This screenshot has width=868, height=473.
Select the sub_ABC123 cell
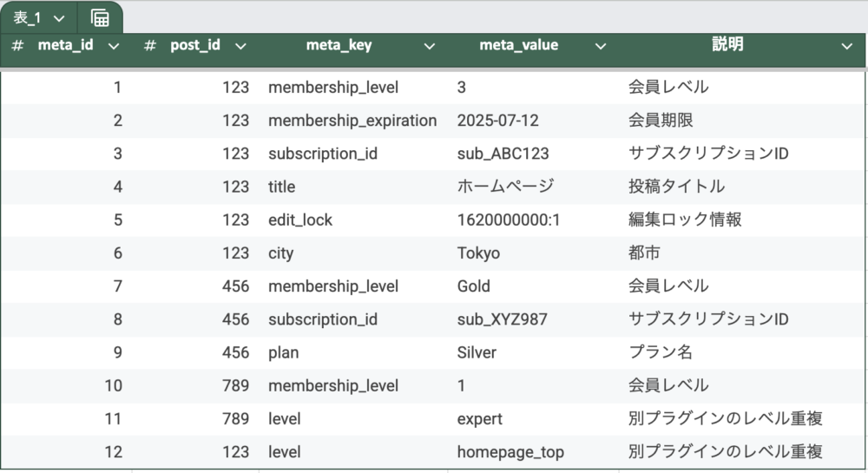(503, 154)
